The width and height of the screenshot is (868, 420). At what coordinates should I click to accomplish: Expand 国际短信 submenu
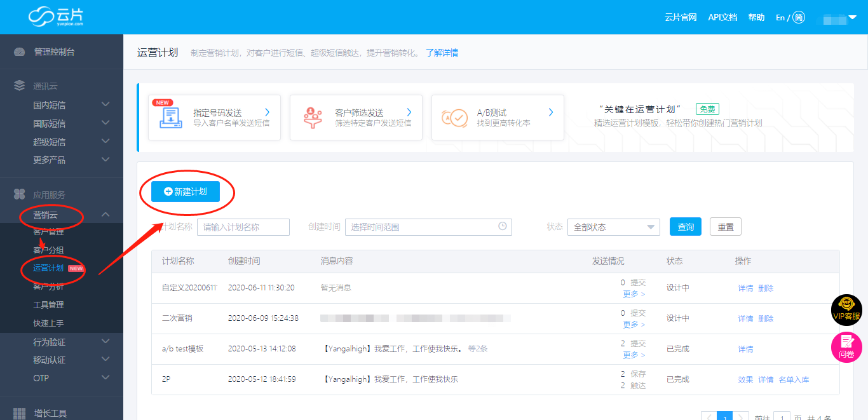pos(105,123)
